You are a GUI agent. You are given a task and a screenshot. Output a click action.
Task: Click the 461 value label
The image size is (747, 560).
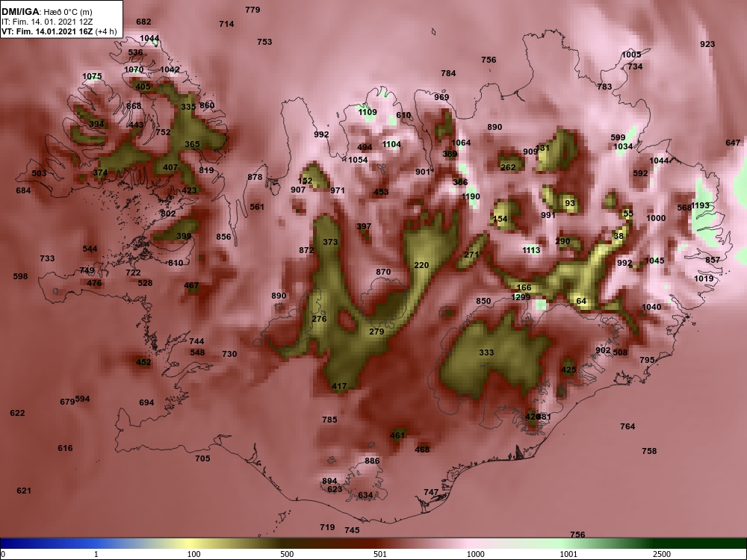tap(397, 435)
